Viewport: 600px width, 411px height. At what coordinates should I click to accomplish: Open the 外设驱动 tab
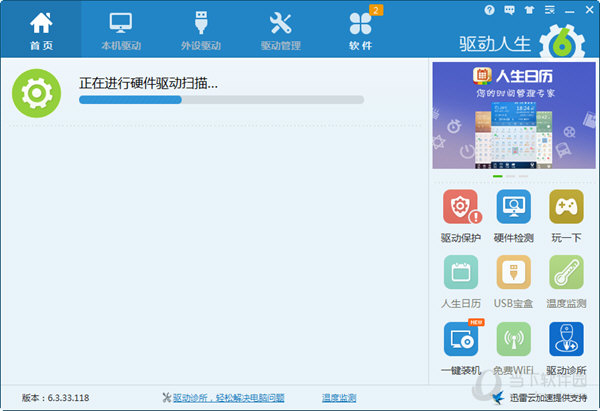pos(201,31)
